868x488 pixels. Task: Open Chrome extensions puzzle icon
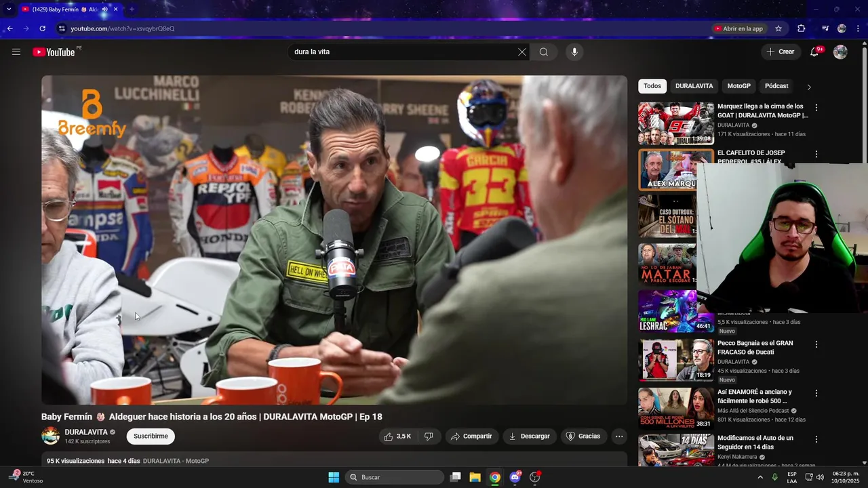click(802, 28)
